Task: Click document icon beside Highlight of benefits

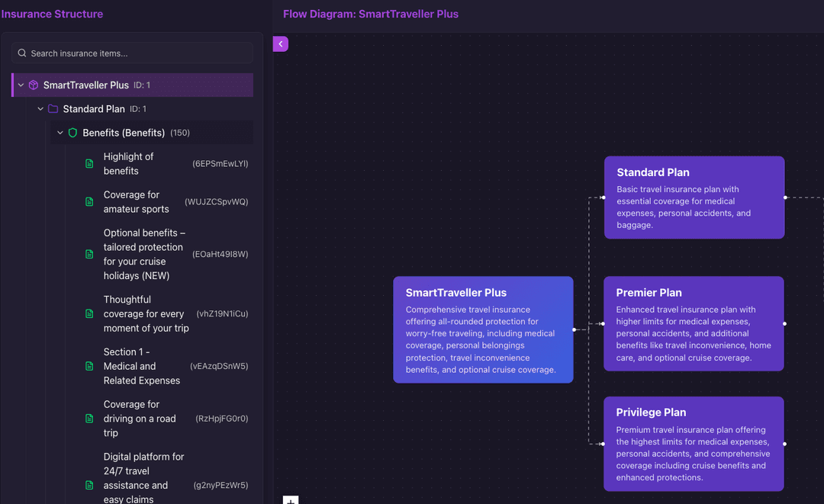Action: (x=89, y=164)
